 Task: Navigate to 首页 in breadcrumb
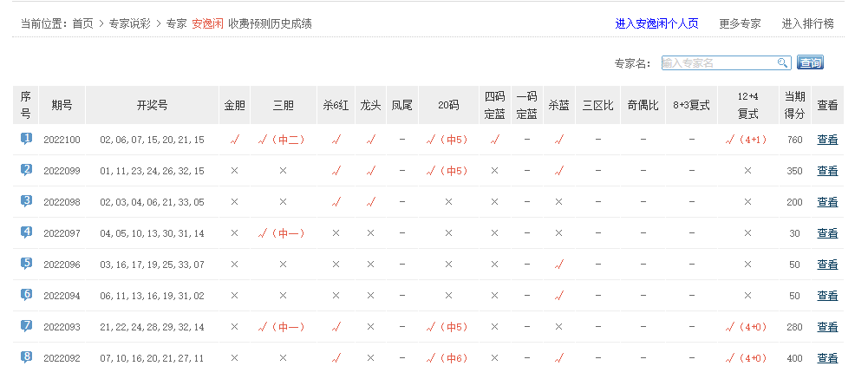83,24
